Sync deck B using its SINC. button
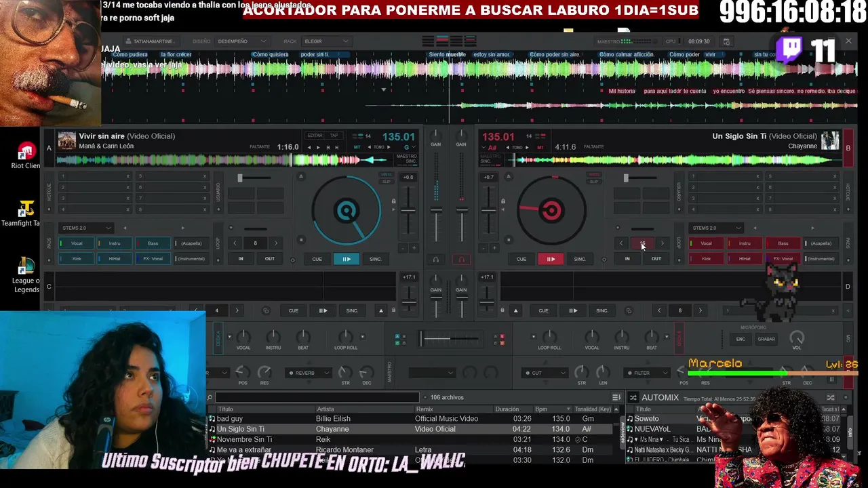 580,259
